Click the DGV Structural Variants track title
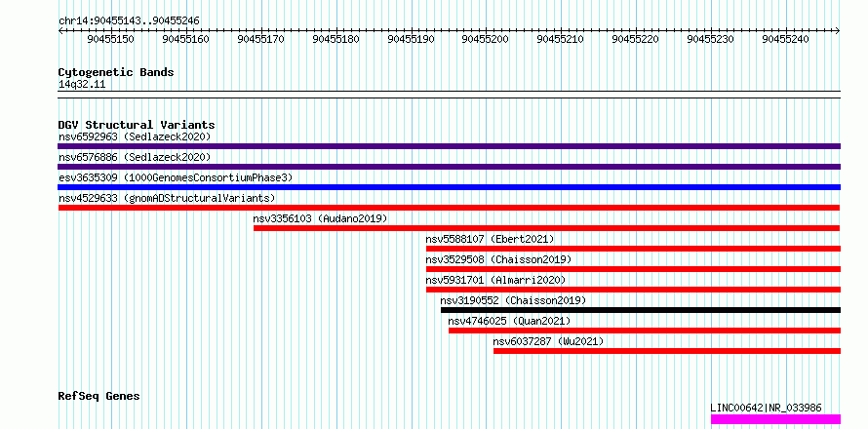 coord(137,125)
